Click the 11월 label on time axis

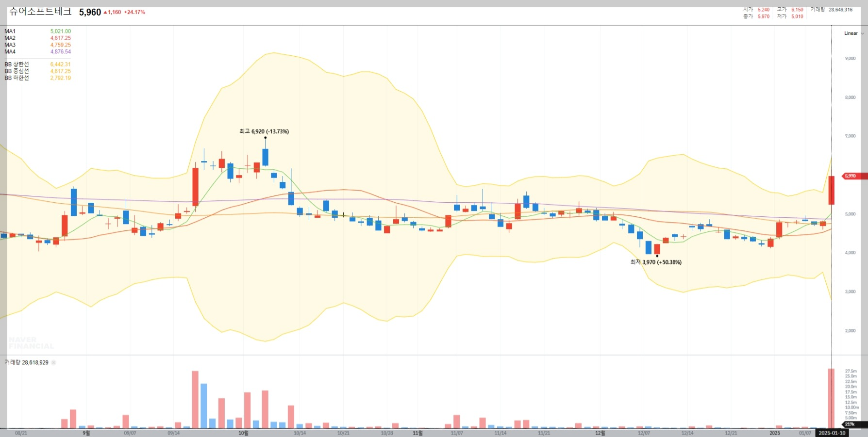(x=417, y=433)
